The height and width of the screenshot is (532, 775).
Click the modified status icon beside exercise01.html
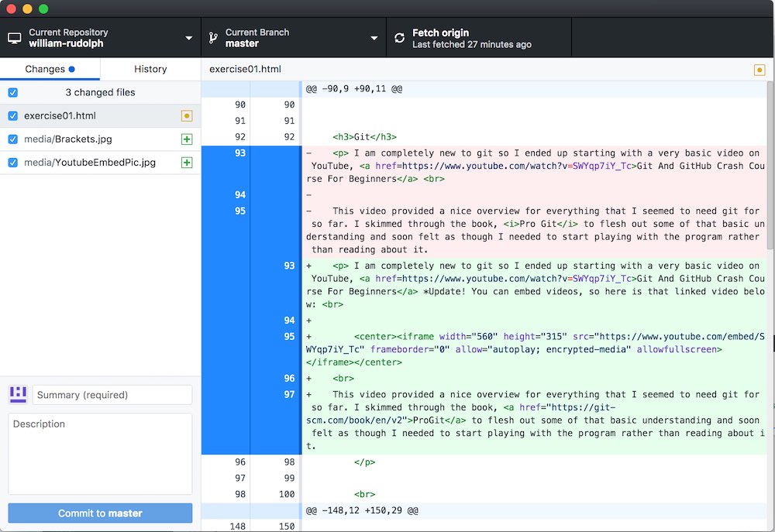pyautogui.click(x=186, y=116)
